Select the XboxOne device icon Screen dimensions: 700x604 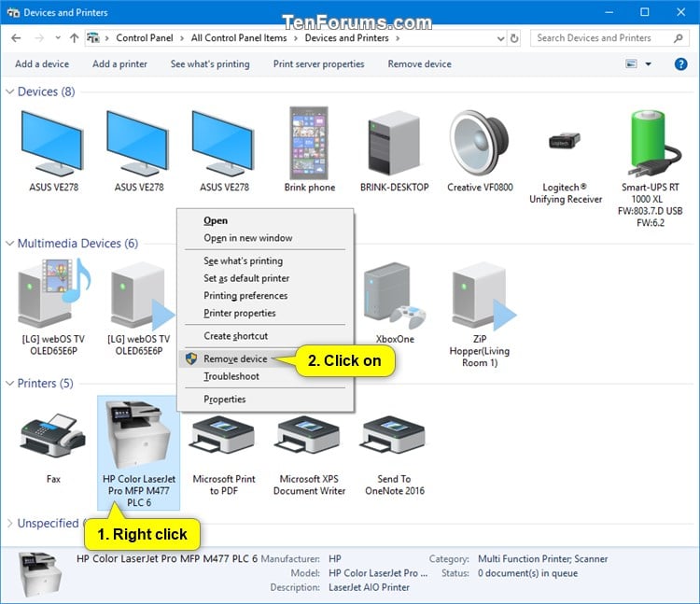coord(394,295)
